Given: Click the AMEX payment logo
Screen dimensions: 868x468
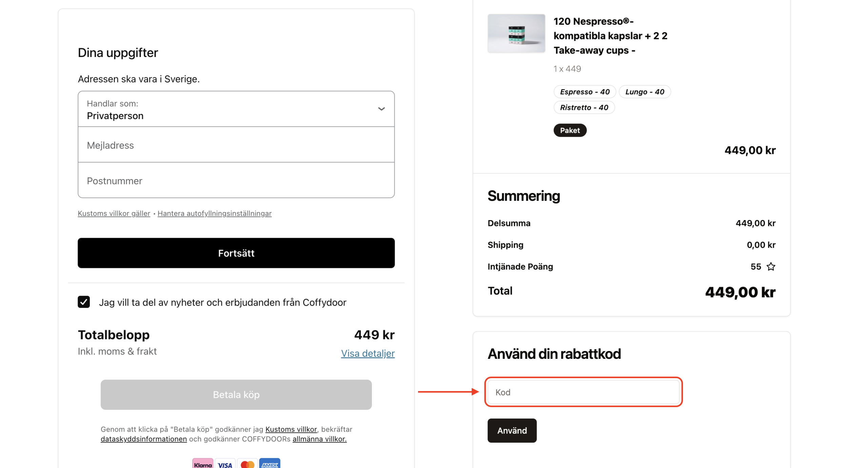Looking at the screenshot, I should [x=270, y=464].
